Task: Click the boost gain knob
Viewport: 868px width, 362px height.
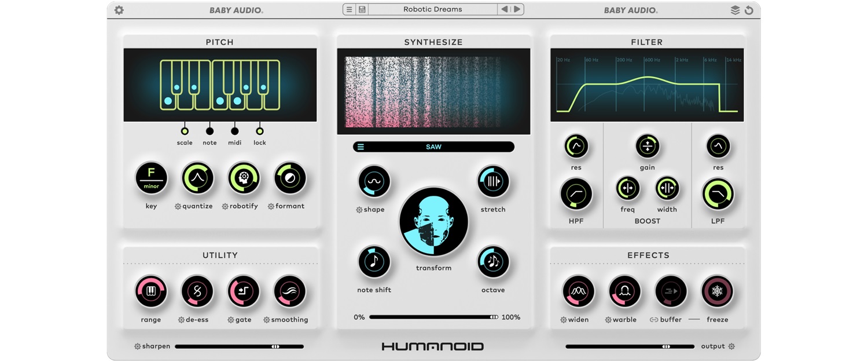Action: pos(648,147)
